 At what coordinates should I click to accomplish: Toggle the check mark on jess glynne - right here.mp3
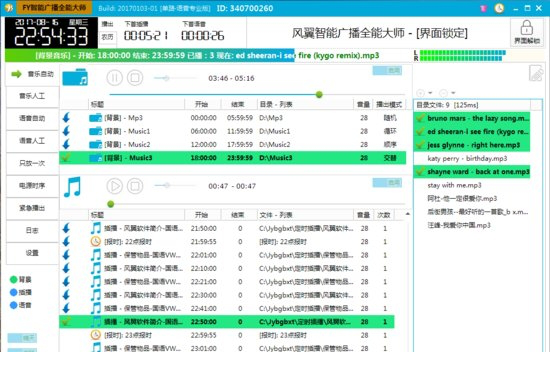[420, 145]
